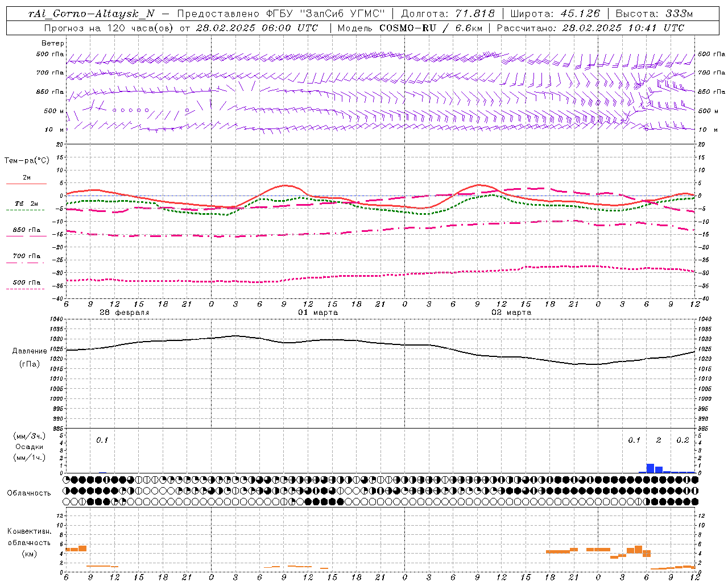728x582 pixels.
Task: Click the model label COSMO-RU / 6.6км
Action: click(432, 28)
